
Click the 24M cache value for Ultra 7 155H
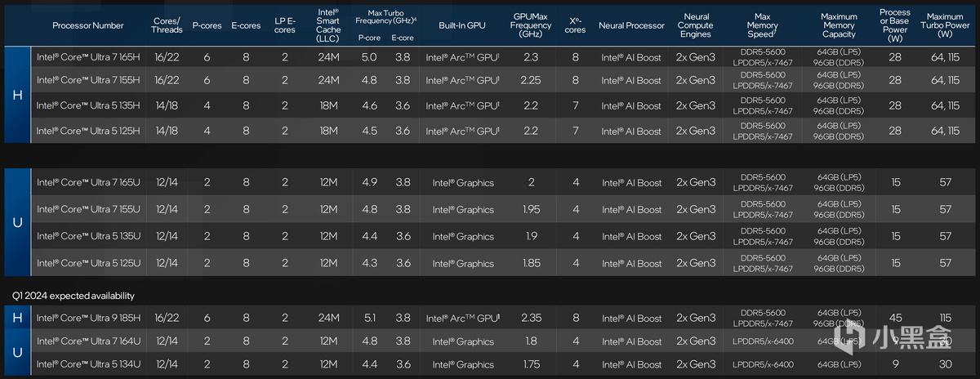point(329,81)
